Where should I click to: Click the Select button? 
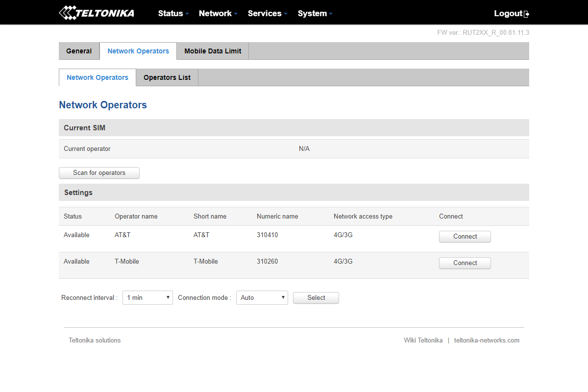click(316, 297)
